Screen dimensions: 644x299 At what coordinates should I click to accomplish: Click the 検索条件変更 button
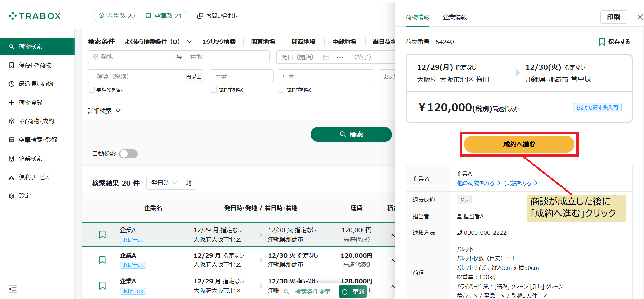coord(308,292)
